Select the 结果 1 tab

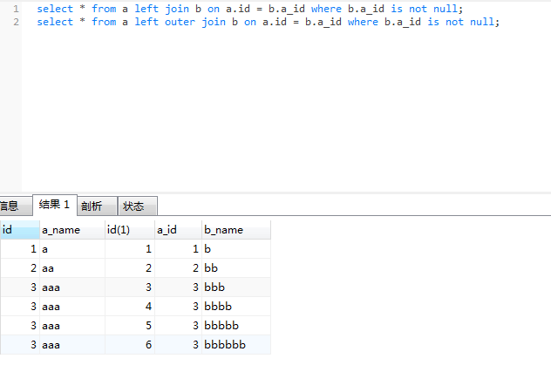pos(54,205)
